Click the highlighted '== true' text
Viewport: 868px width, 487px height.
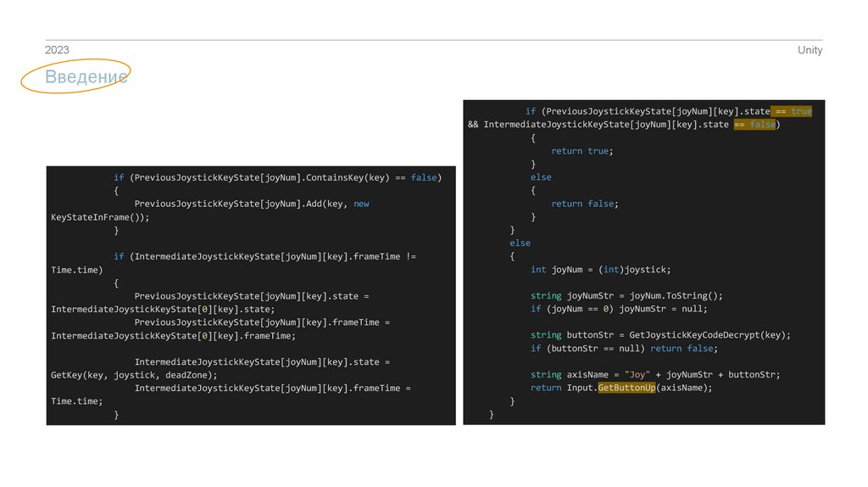click(x=792, y=111)
